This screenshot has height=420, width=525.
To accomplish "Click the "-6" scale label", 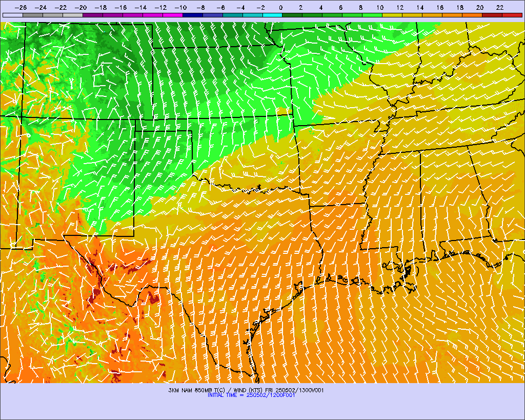I will click(220, 8).
